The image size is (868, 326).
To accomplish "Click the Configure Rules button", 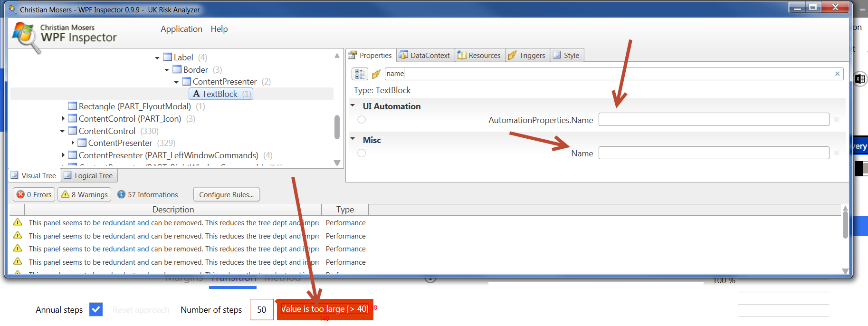I will 226,194.
